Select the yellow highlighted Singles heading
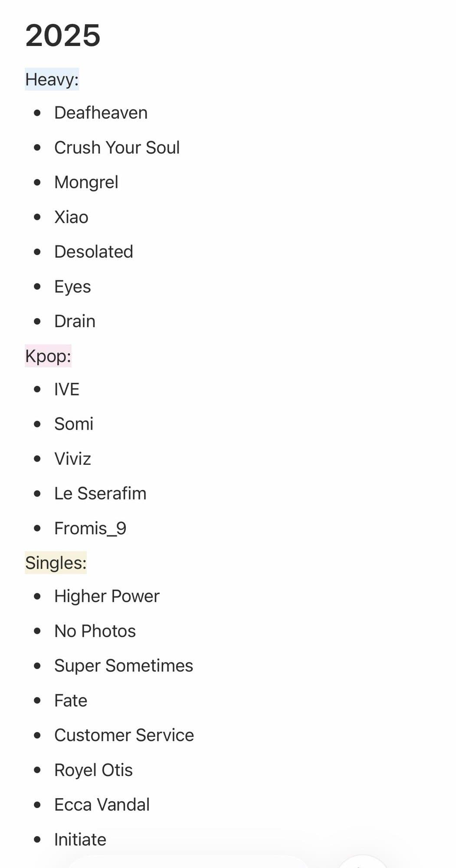Screen dimensions: 456x868 56,563
